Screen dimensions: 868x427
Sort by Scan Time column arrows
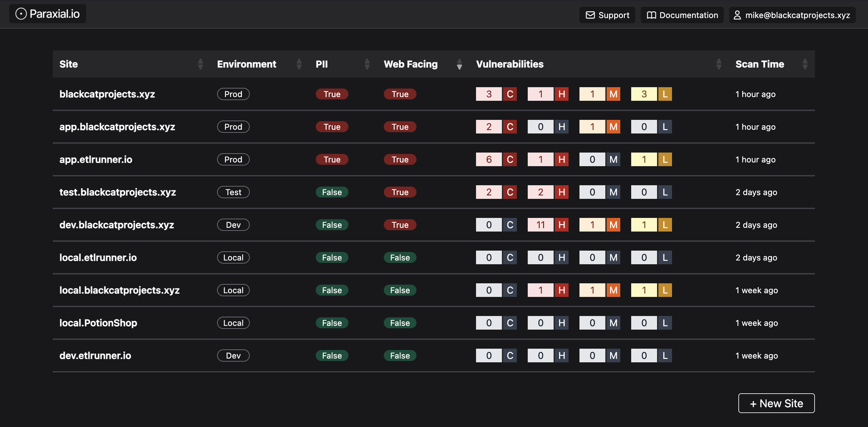click(805, 64)
